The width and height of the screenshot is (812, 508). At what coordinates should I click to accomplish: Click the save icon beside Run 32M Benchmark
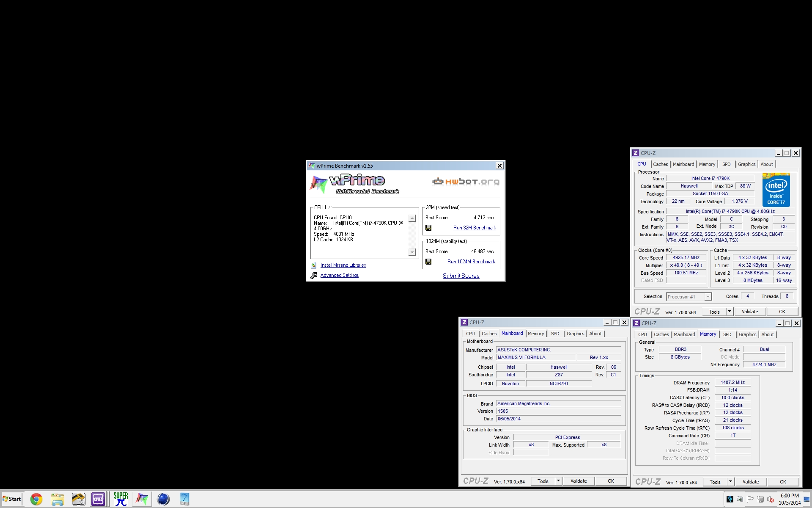tap(428, 228)
